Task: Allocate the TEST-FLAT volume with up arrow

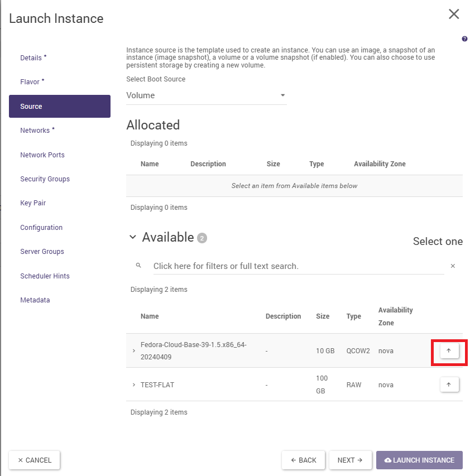Action: click(449, 384)
